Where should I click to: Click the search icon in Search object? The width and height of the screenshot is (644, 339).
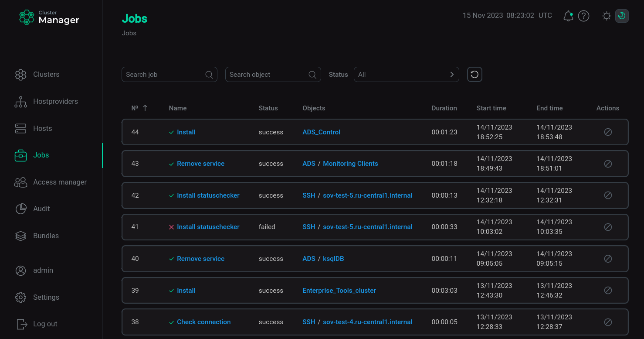(x=312, y=75)
